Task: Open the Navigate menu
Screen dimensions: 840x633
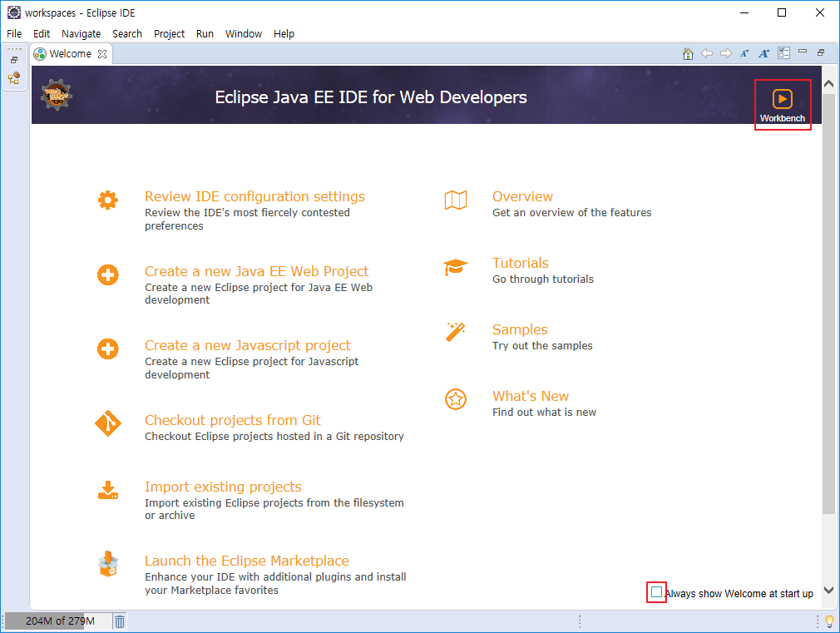Action: tap(81, 34)
